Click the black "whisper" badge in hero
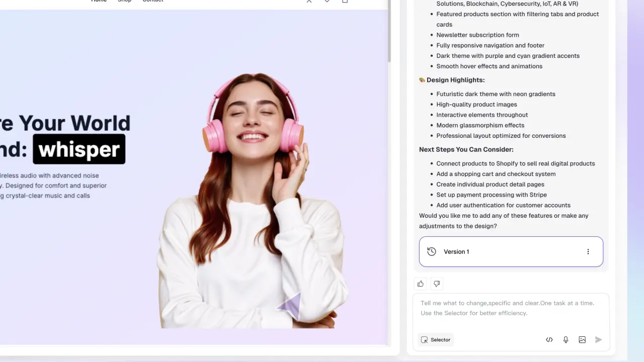The width and height of the screenshot is (644, 362). (79, 149)
